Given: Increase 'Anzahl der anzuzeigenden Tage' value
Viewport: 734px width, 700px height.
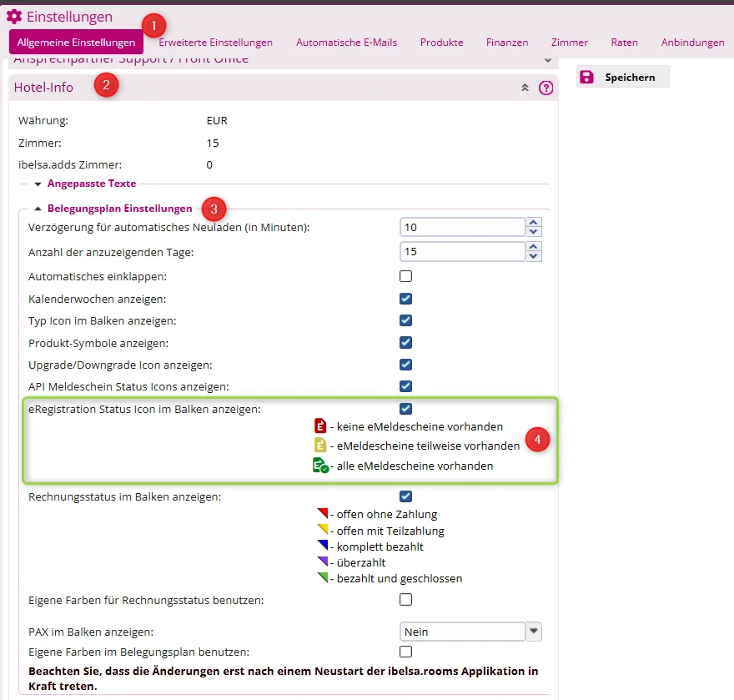Looking at the screenshot, I should point(533,247).
